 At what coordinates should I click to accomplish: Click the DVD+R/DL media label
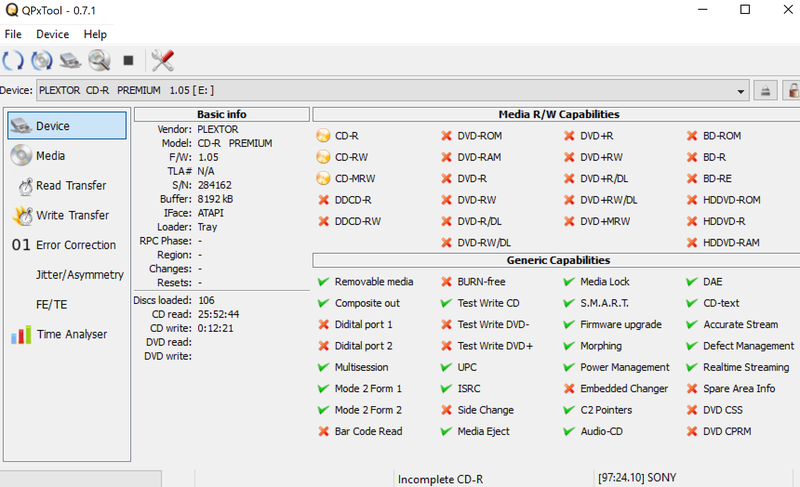tap(604, 178)
